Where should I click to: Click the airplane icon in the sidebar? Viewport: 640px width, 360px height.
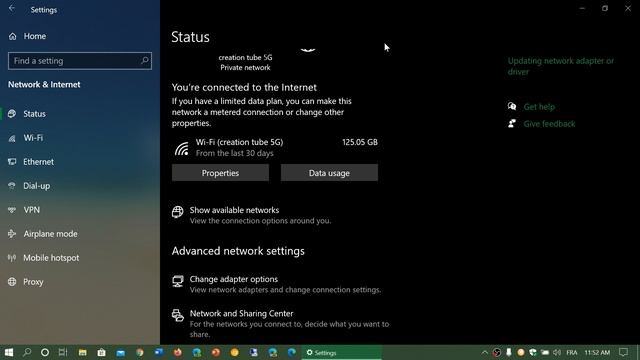click(12, 234)
